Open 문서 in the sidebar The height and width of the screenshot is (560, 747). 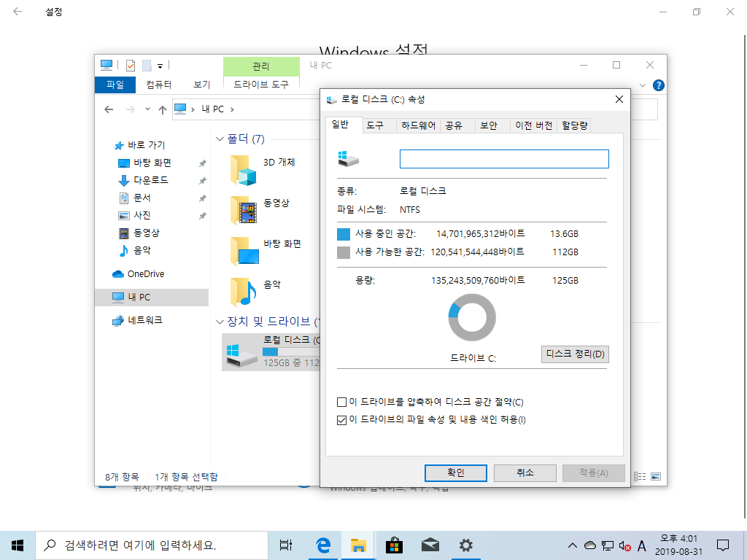pyautogui.click(x=142, y=198)
